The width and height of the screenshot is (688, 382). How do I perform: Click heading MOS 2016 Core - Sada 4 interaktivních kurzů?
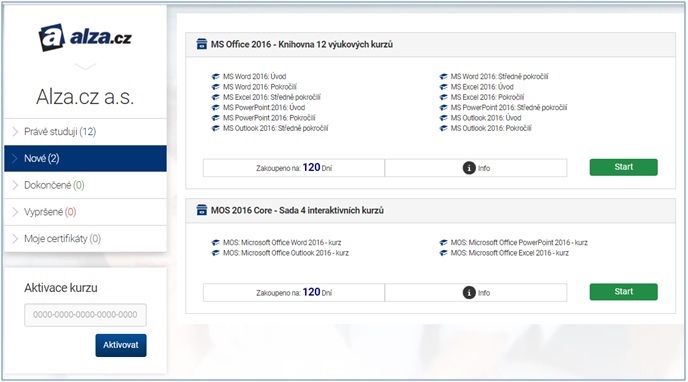tap(297, 211)
